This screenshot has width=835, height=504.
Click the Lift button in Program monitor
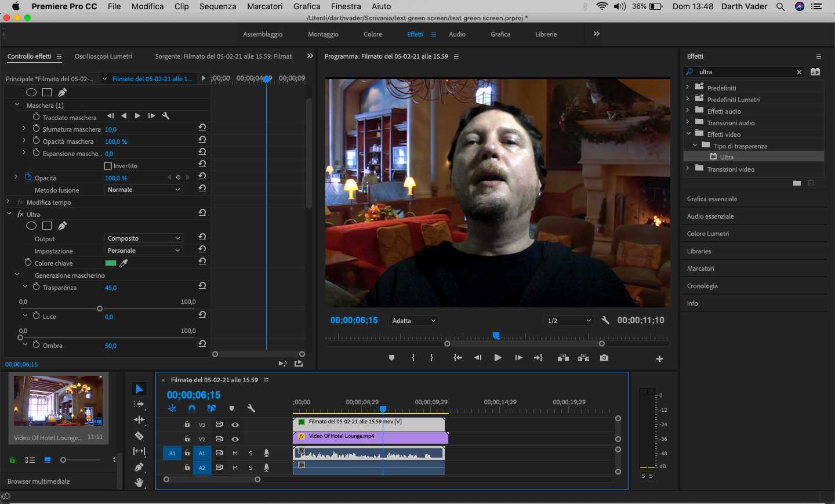[x=563, y=358]
